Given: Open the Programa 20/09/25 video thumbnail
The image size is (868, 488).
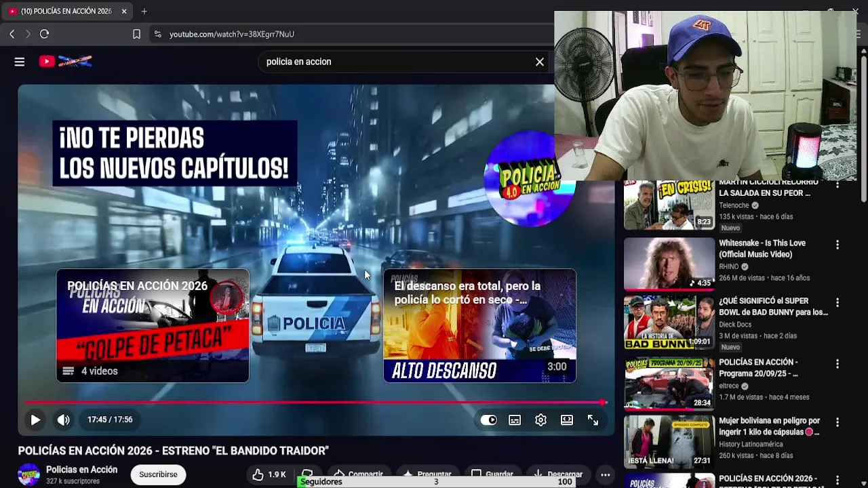Looking at the screenshot, I should 669,384.
